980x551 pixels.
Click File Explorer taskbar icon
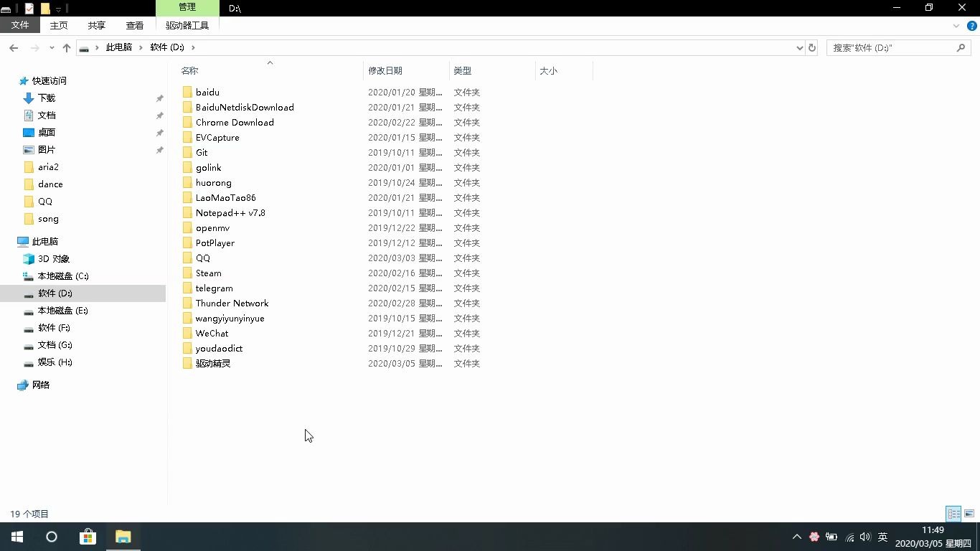123,537
